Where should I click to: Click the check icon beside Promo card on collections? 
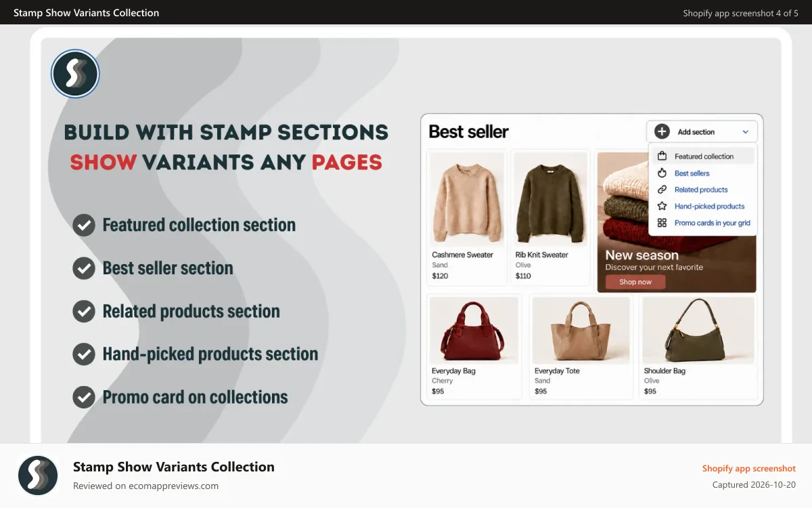[x=84, y=397]
